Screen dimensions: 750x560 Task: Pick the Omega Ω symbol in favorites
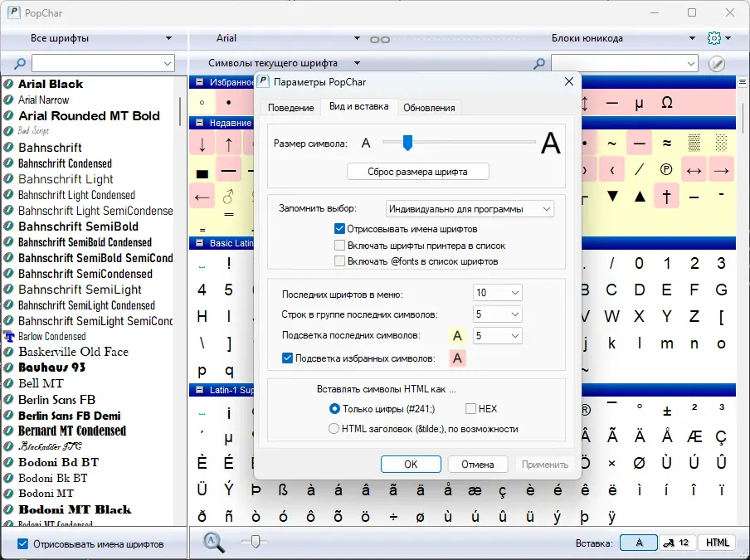(667, 103)
